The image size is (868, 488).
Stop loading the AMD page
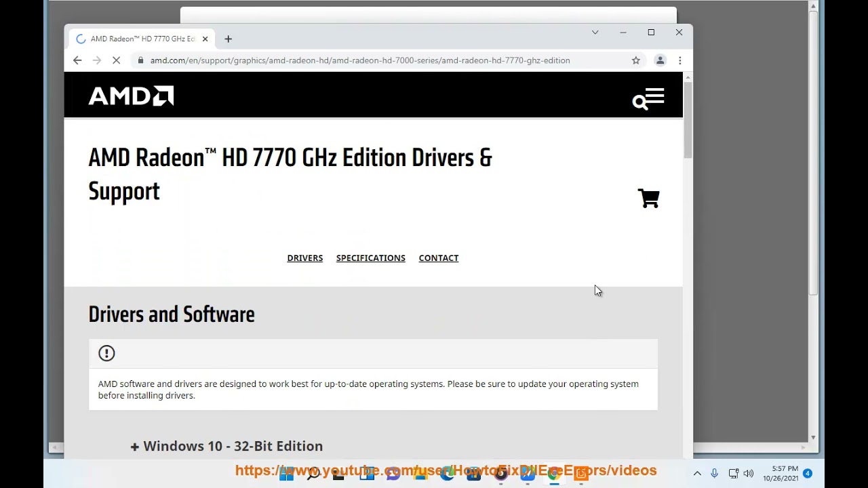116,60
